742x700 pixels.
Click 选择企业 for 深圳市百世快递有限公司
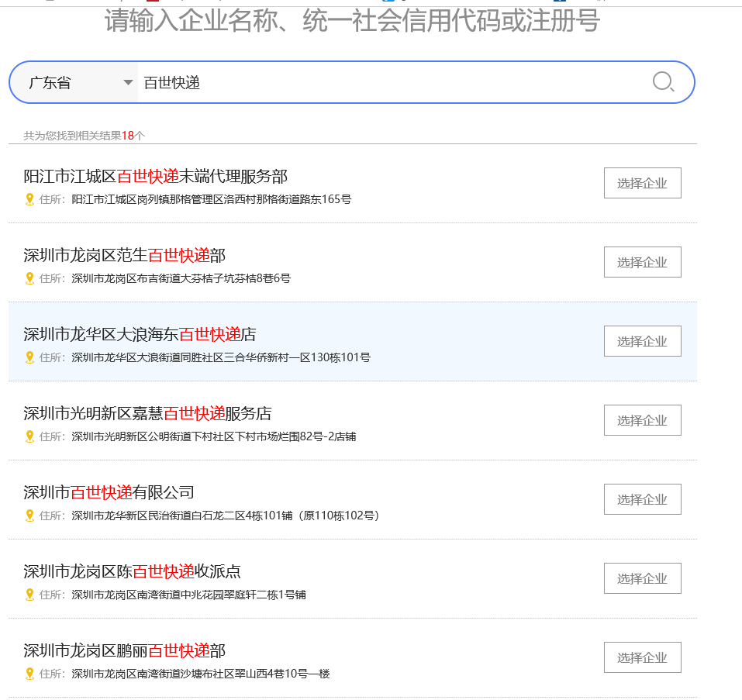pyautogui.click(x=642, y=499)
